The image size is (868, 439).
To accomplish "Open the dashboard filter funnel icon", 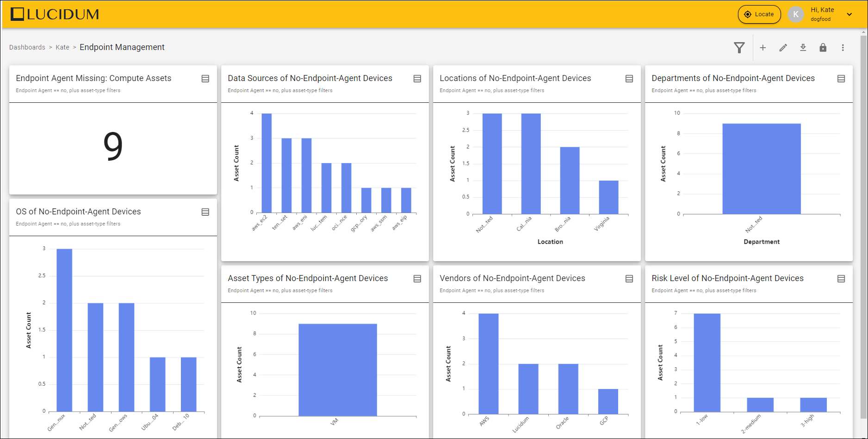I will (739, 48).
